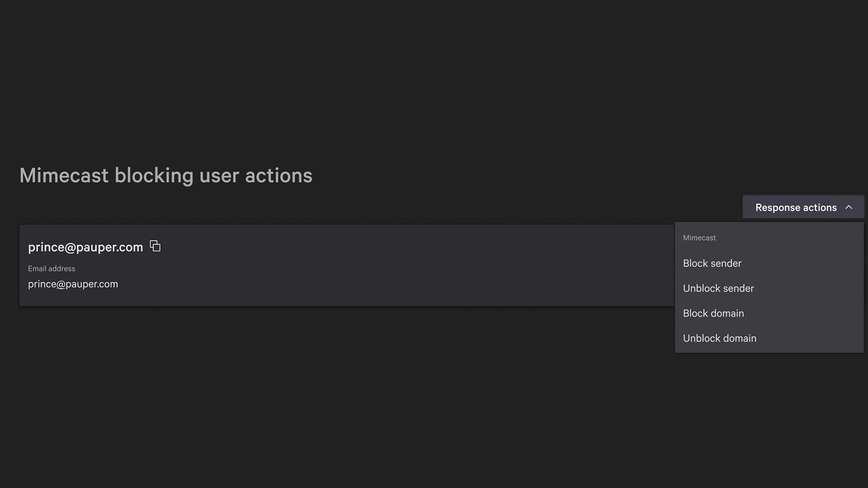
Task: Click the word 'actions' in page title
Action: click(278, 175)
